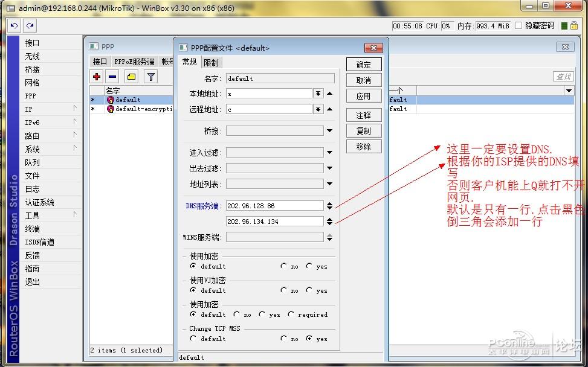This screenshot has height=367, width=588.
Task: Expand the 进入过滤 field
Action: click(329, 153)
